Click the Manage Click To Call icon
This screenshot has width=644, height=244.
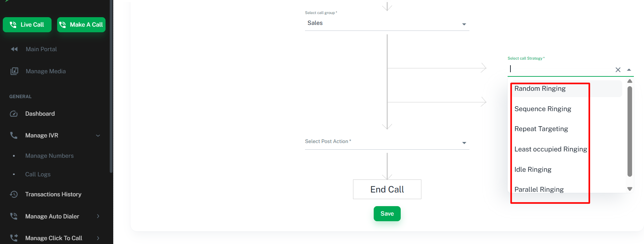pyautogui.click(x=14, y=238)
